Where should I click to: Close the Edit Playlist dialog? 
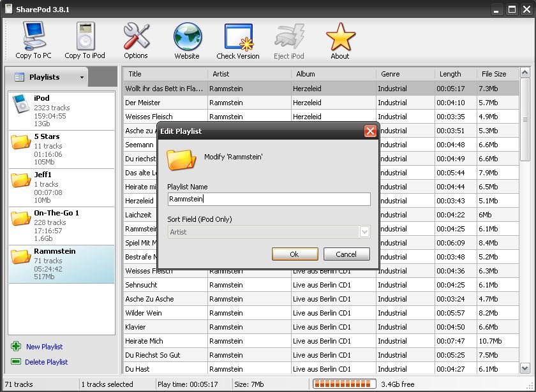tap(370, 131)
